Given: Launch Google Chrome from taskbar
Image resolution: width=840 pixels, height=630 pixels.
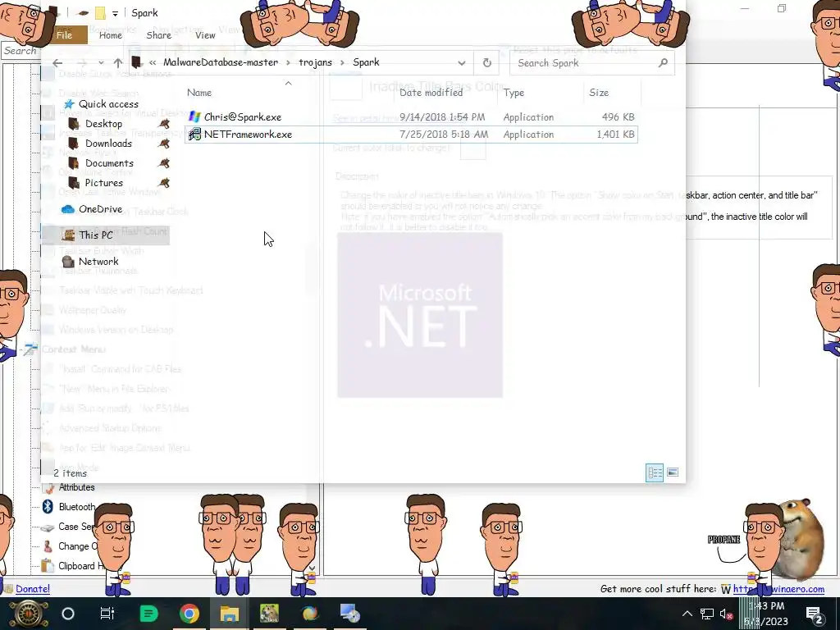Looking at the screenshot, I should (189, 614).
